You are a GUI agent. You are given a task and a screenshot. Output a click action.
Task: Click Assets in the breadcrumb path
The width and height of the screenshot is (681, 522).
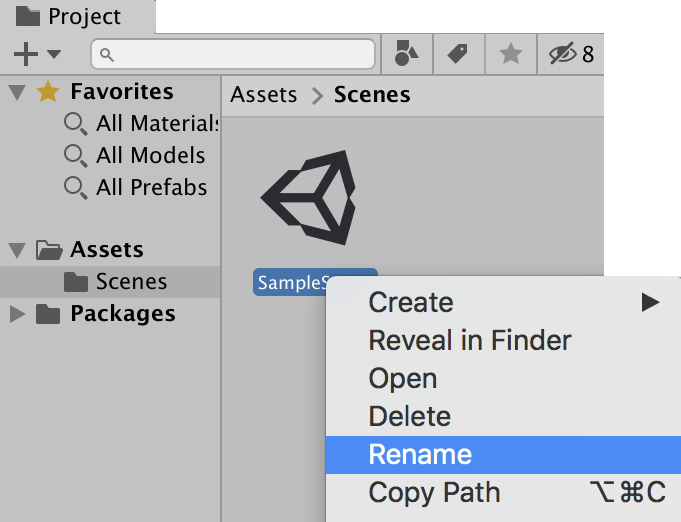click(x=264, y=95)
